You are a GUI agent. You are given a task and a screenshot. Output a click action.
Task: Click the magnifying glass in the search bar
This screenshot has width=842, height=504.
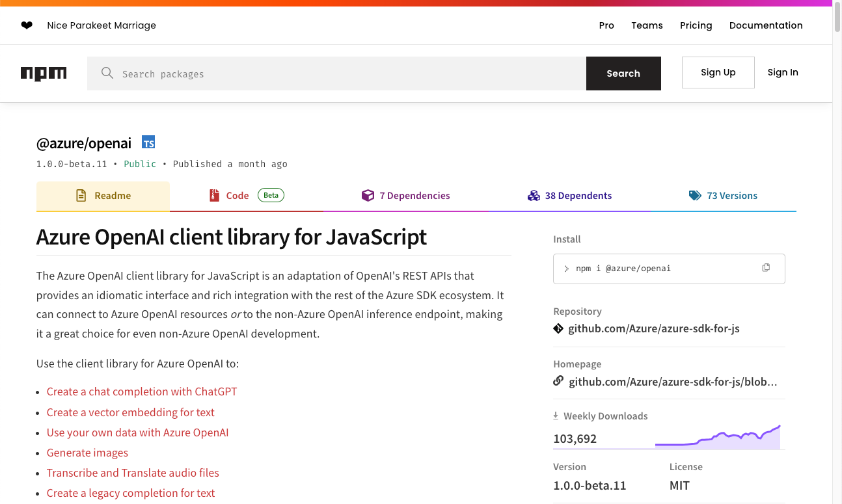point(107,73)
